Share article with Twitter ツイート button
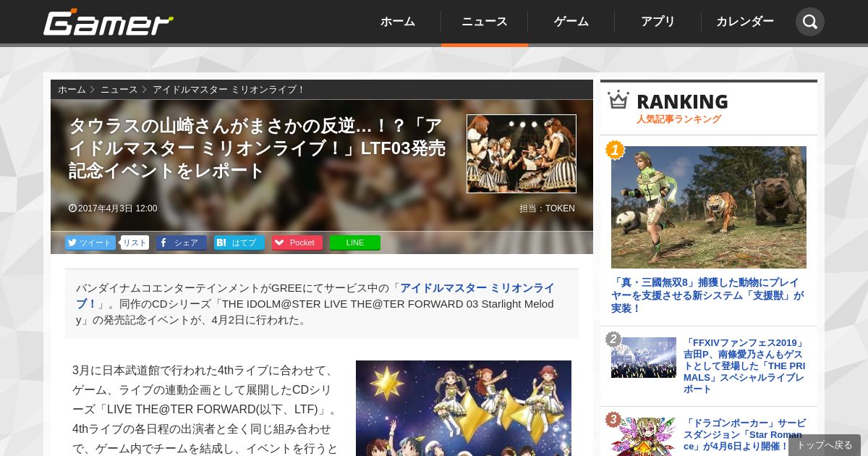Viewport: 868px width, 456px height. point(90,242)
